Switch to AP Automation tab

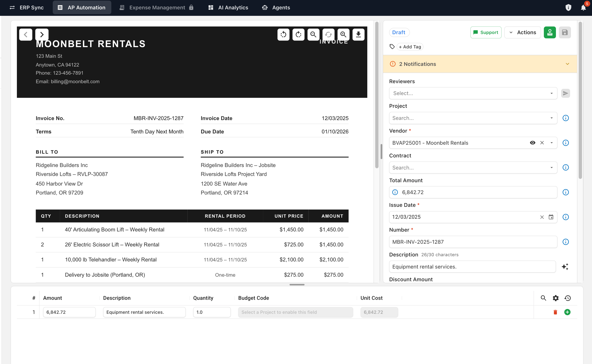click(x=82, y=8)
